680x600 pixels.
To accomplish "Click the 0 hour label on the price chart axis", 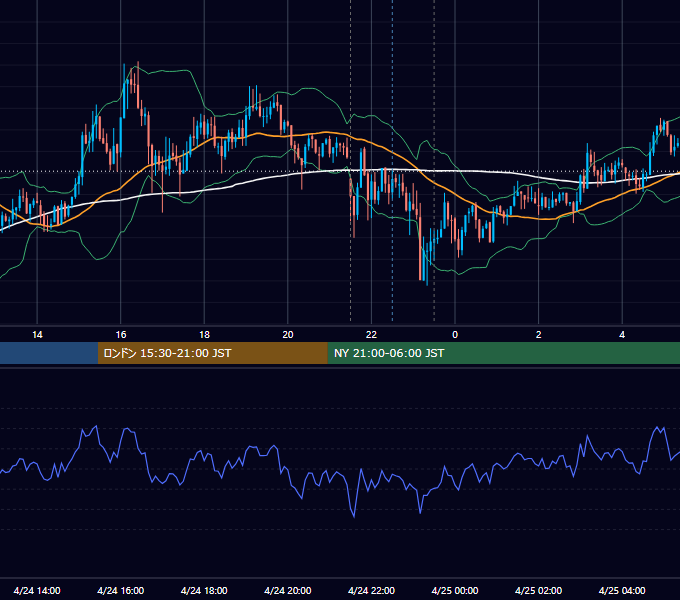I will click(455, 335).
